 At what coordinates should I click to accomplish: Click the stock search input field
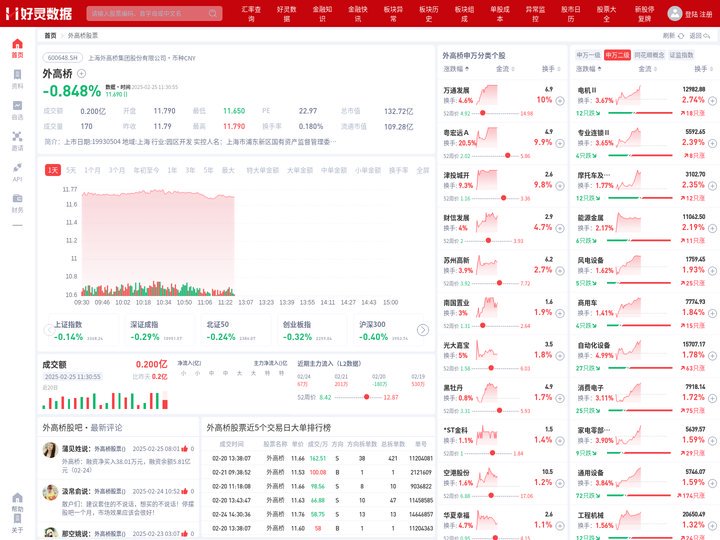pos(154,13)
